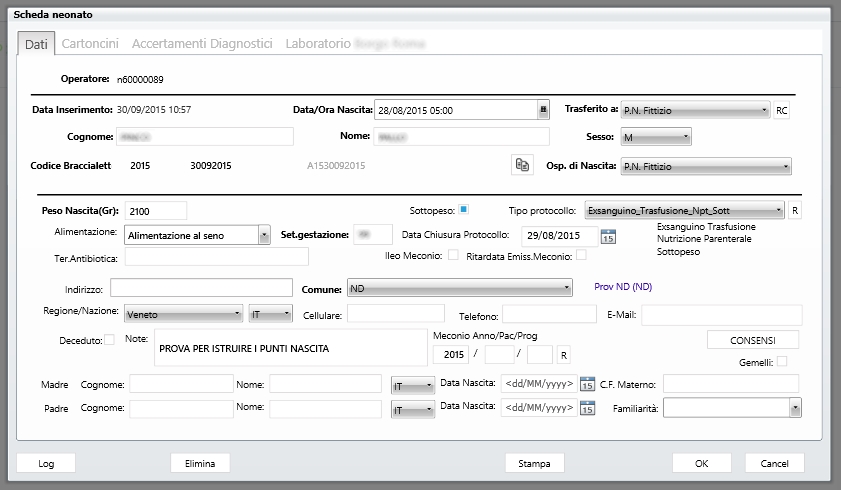Open calendar for Padre Data Nascita

587,409
